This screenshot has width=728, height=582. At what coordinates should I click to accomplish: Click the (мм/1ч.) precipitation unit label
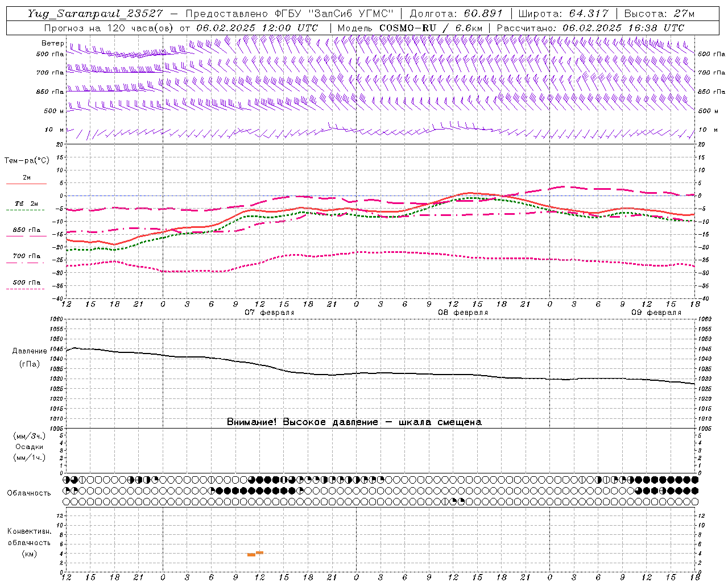(30, 458)
